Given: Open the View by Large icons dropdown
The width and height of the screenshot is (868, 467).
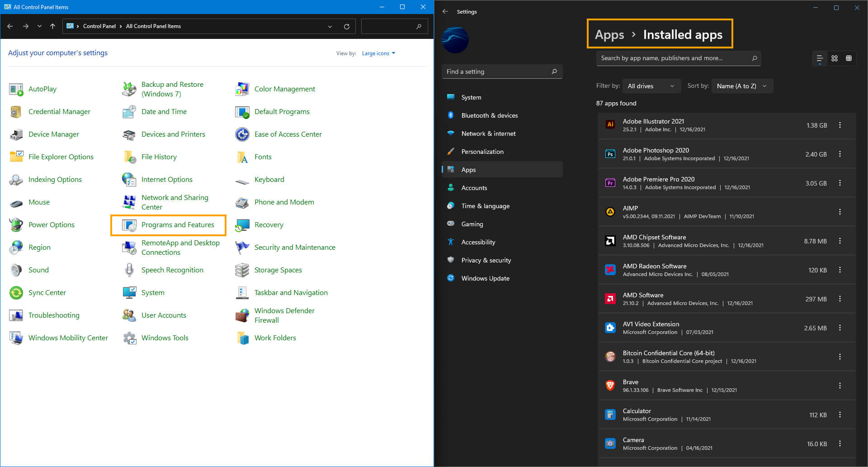Looking at the screenshot, I should [x=379, y=53].
